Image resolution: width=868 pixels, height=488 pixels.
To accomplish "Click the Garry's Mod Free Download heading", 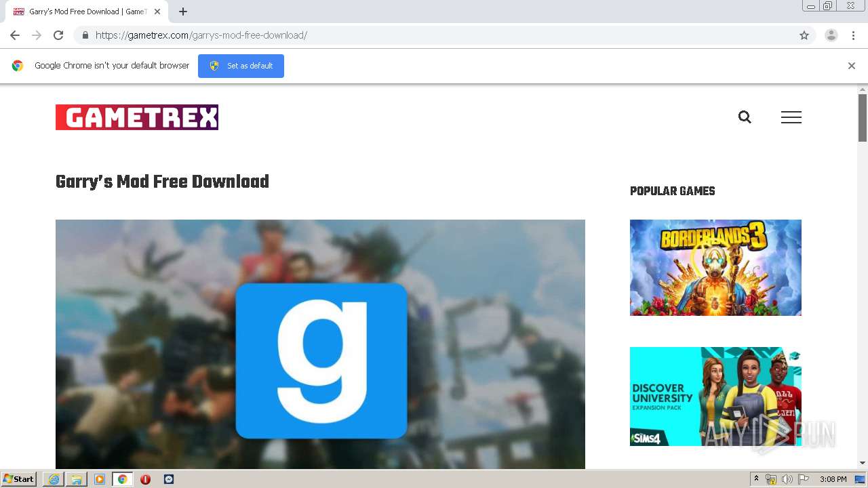I will [x=162, y=182].
